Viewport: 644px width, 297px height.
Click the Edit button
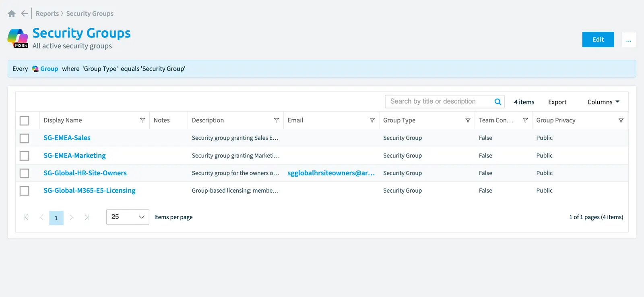pyautogui.click(x=598, y=39)
